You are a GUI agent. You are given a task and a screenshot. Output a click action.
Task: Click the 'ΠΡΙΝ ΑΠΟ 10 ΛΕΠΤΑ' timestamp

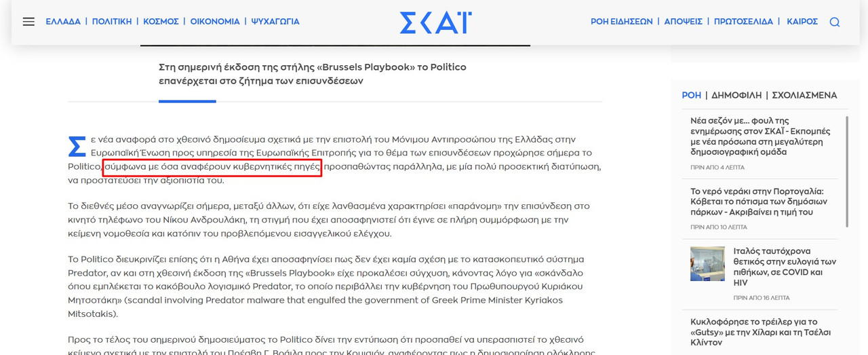(x=719, y=227)
